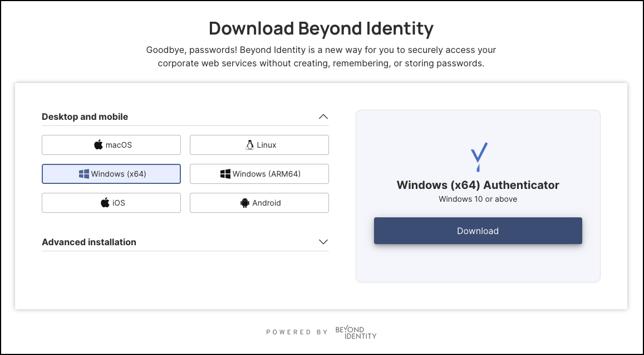Choose the iOS platform label
The image size is (644, 355).
[x=119, y=203]
